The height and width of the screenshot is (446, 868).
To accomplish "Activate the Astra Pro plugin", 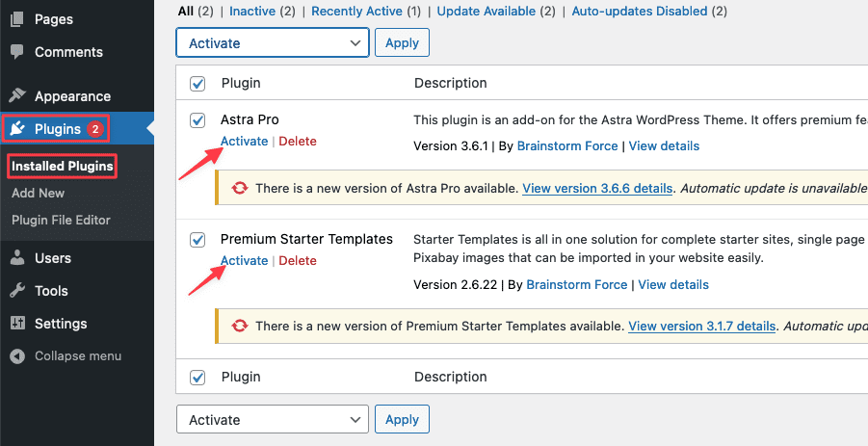I will point(244,142).
